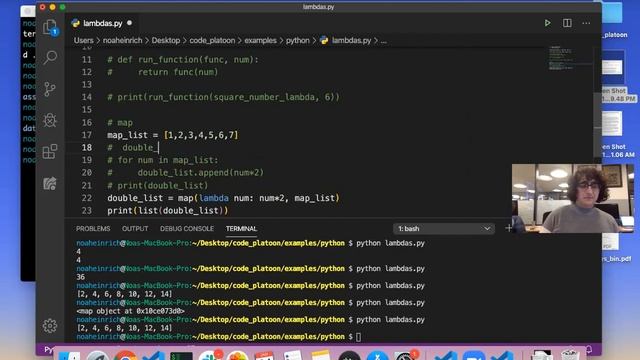Open the editor More Actions ellipsis menu
This screenshot has height=360, width=640.
[586, 23]
